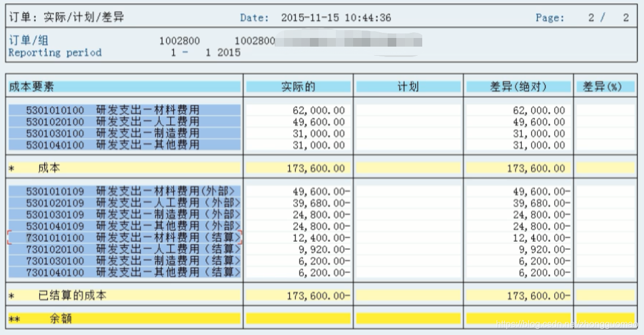Select 5301030109 制造费用(外部) row
644x335 pixels.
coord(124,214)
